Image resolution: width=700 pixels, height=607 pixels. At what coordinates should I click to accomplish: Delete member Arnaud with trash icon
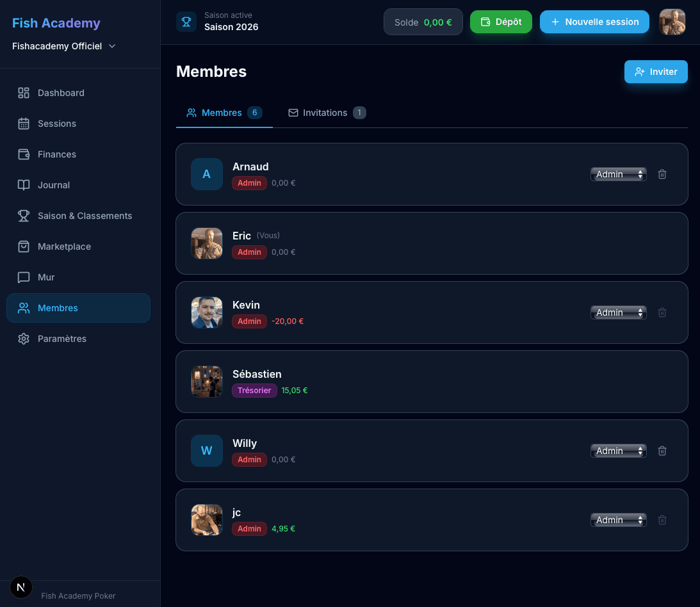[x=662, y=174]
